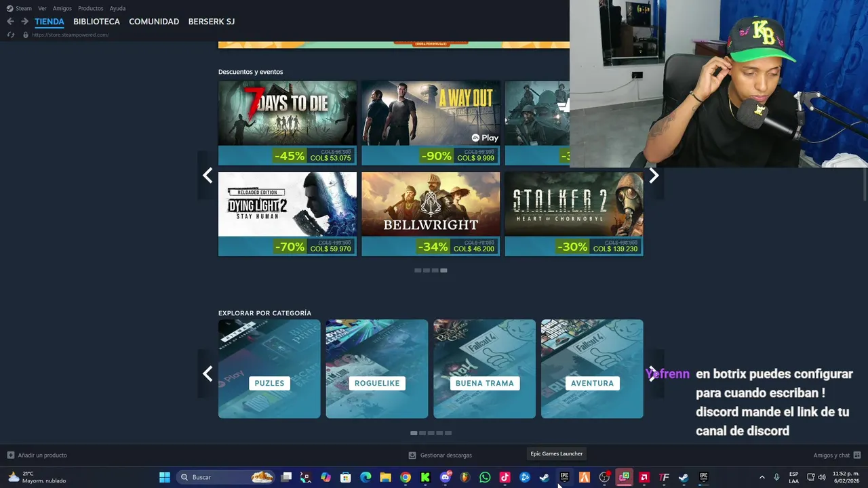Open network and volume quick settings

[816, 477]
